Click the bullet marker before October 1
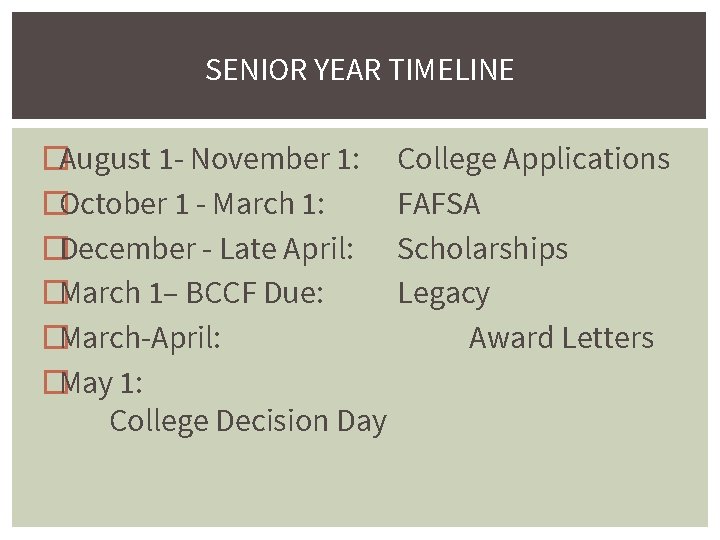The image size is (720, 540). click(x=51, y=203)
